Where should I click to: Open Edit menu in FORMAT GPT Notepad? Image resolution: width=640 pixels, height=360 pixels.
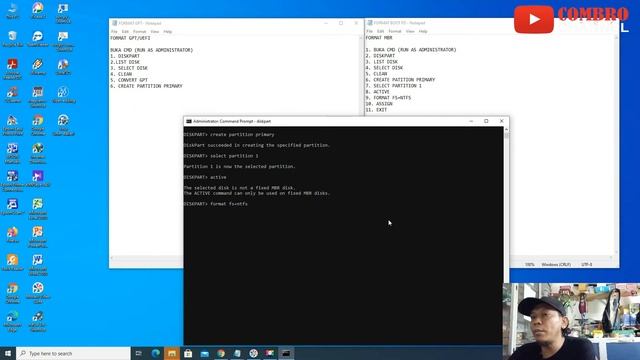click(125, 31)
